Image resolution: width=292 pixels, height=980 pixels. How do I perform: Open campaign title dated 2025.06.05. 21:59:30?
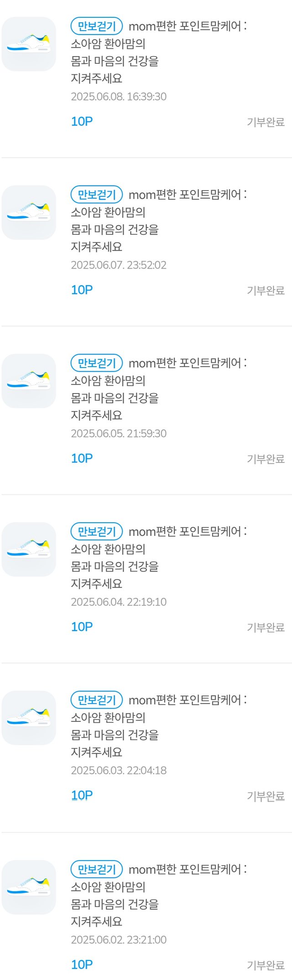coord(159,389)
